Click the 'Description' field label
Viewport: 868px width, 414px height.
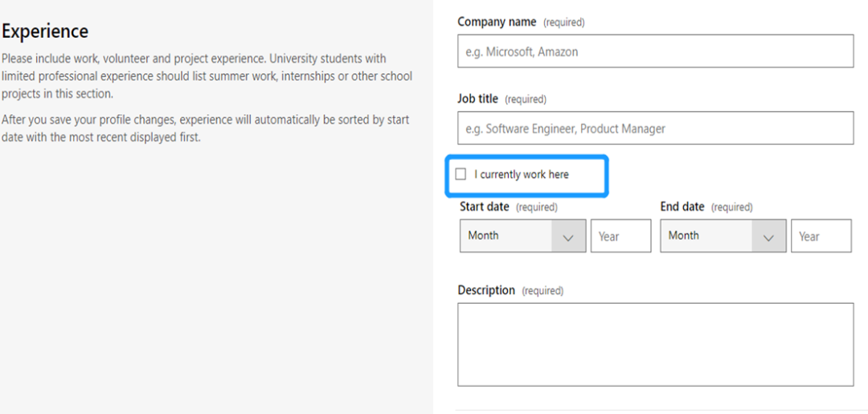point(486,290)
